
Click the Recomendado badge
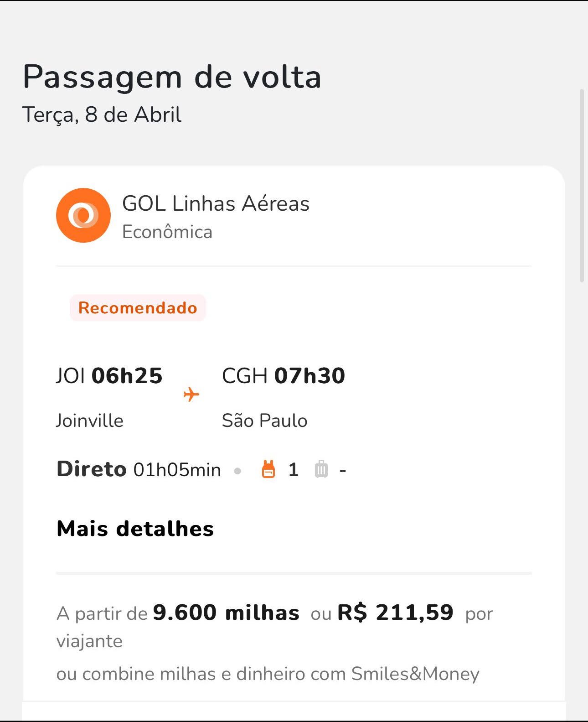(x=138, y=308)
